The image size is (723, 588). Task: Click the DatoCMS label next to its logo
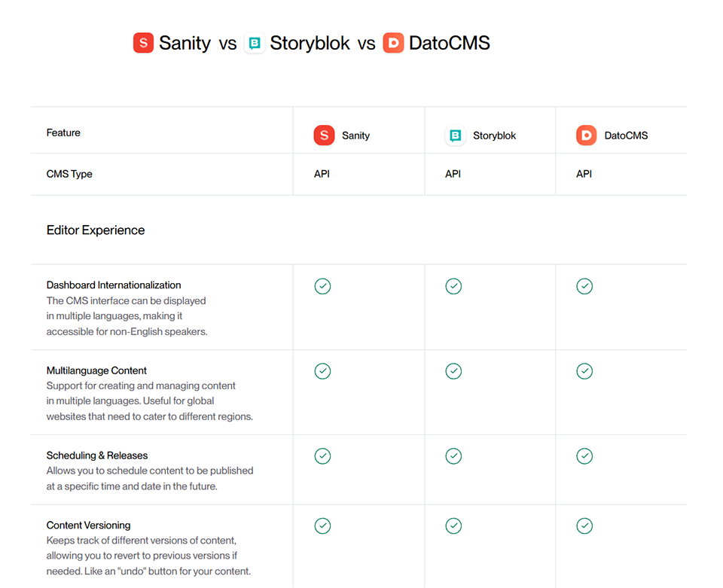(x=625, y=136)
